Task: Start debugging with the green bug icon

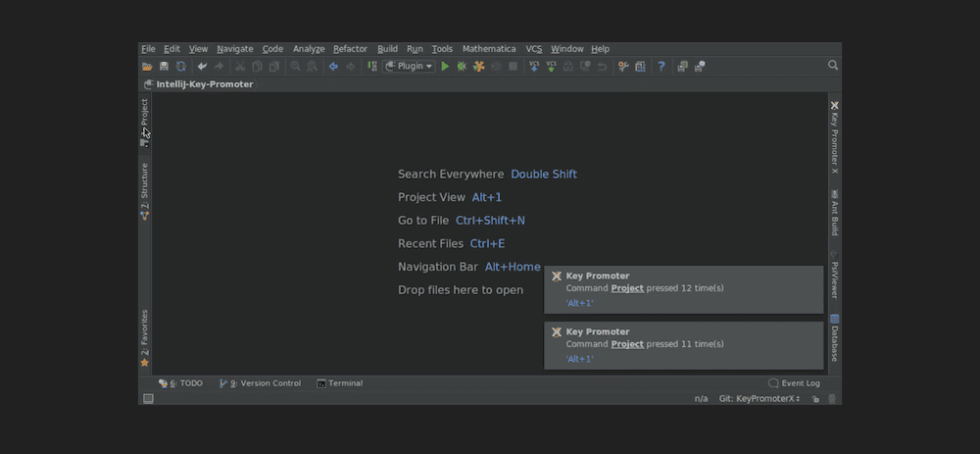Action: coord(462,67)
